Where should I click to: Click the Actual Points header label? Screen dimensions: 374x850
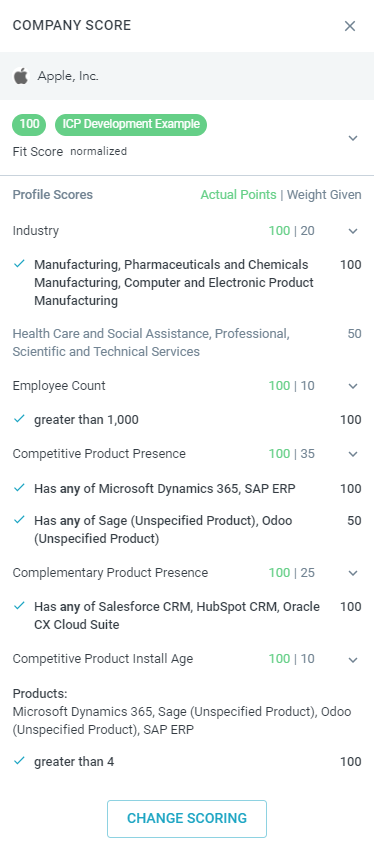pos(238,195)
